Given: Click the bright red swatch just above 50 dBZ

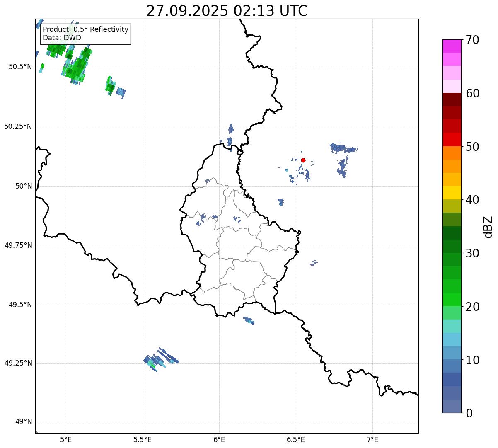Looking at the screenshot, I should pyautogui.click(x=452, y=139).
